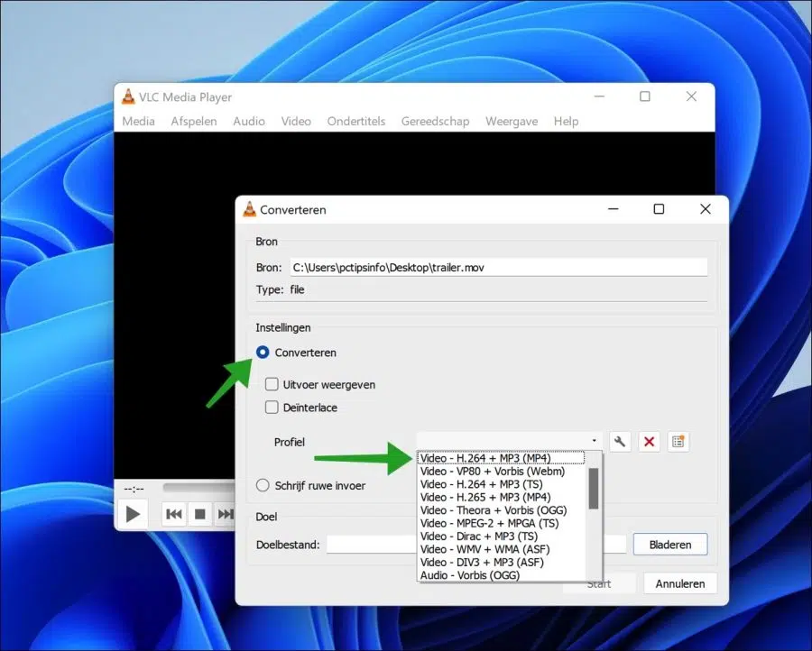The width and height of the screenshot is (812, 651).
Task: Click the Doelbestand input field
Action: point(475,545)
